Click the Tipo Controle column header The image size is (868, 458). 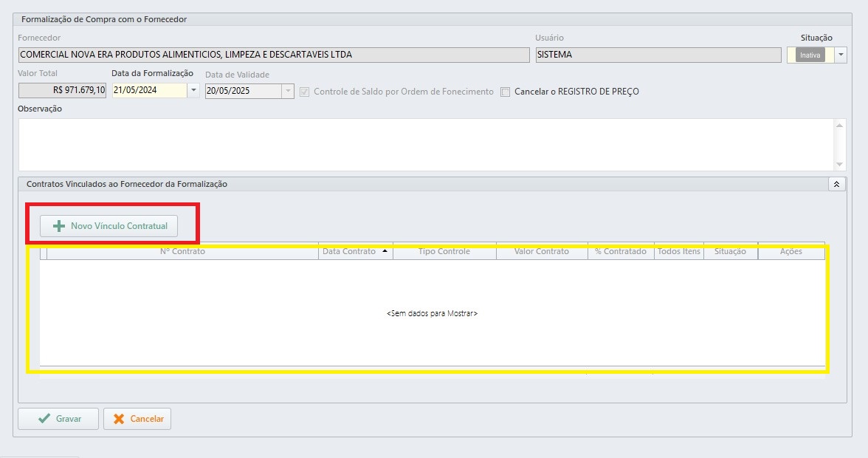[444, 252]
